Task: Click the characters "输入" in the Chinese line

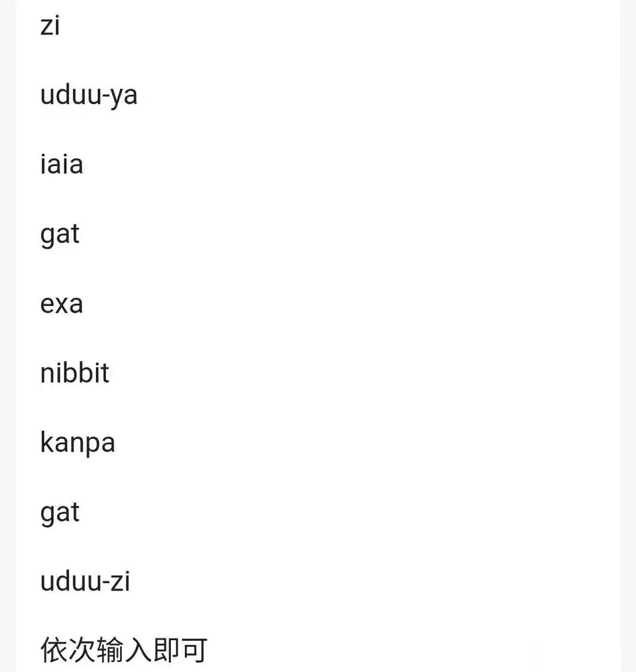Action: pos(124,651)
